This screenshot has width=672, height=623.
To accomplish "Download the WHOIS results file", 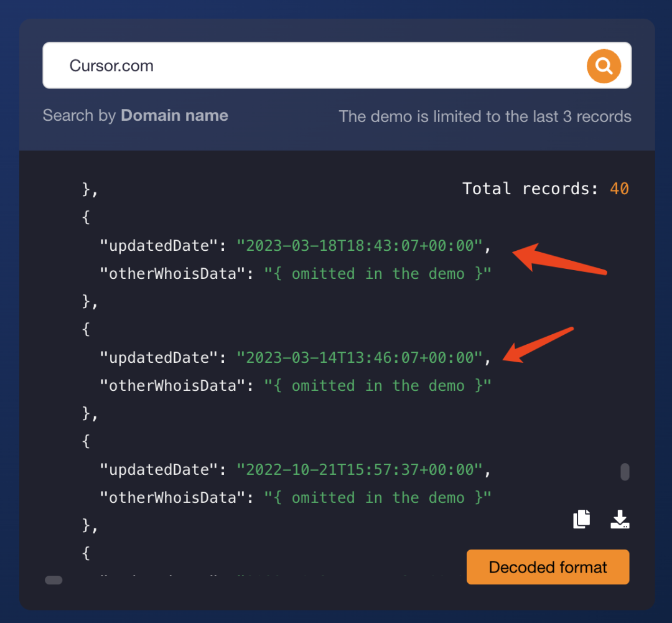I will click(x=620, y=519).
